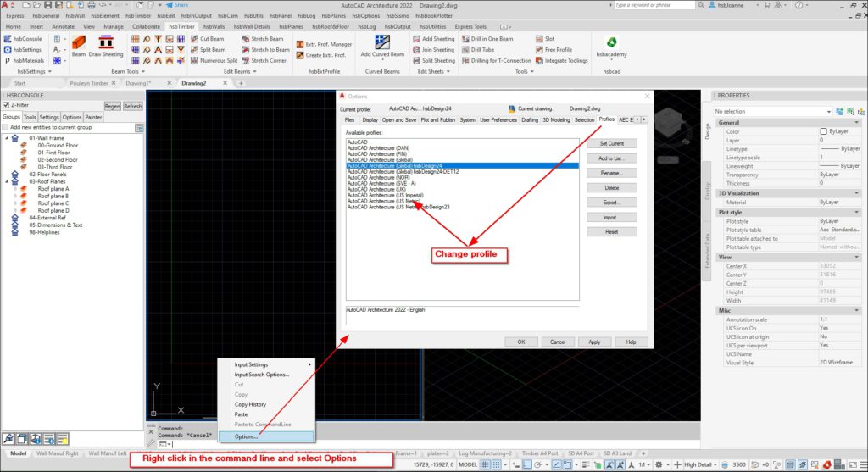Click the Add to List button
The height and width of the screenshot is (472, 868).
[x=612, y=158]
